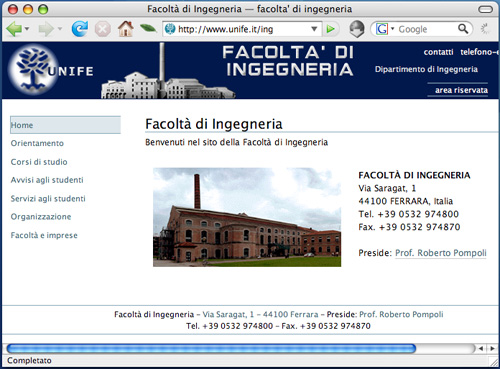This screenshot has height=369, width=500.
Task: Open the address bar history dropdown
Action: click(x=314, y=29)
